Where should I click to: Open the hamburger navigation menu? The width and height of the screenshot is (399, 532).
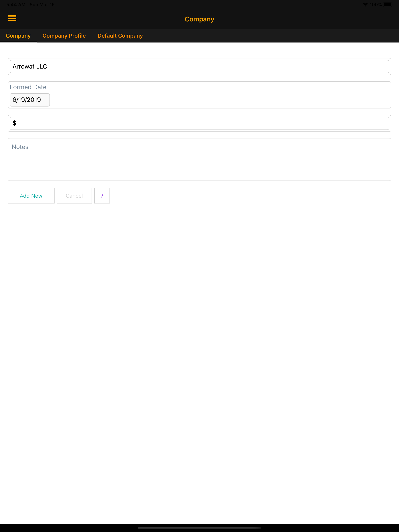tap(12, 18)
